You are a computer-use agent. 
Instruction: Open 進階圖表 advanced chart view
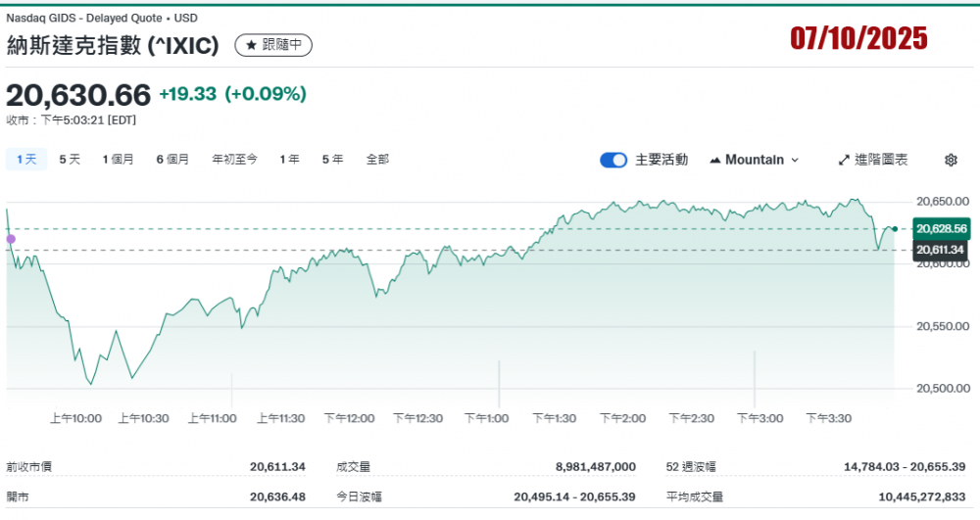click(x=873, y=160)
